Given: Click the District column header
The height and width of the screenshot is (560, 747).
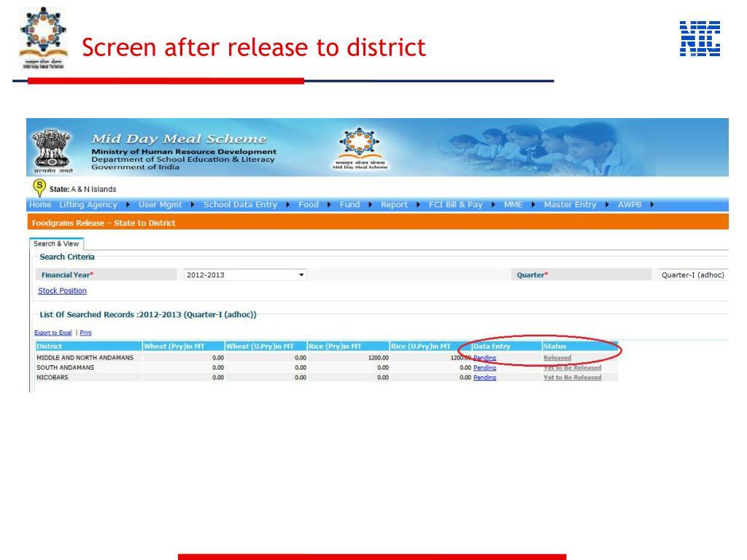Looking at the screenshot, I should [x=88, y=346].
